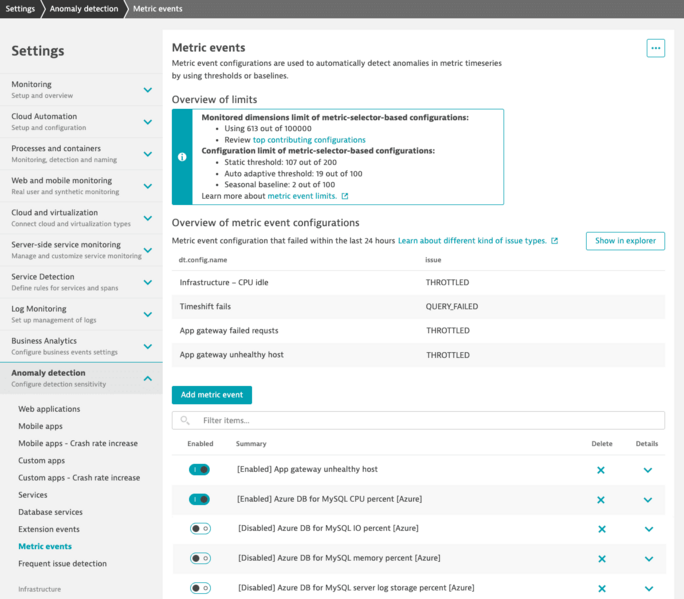Collapse the Anomaly detection section

pyautogui.click(x=147, y=378)
